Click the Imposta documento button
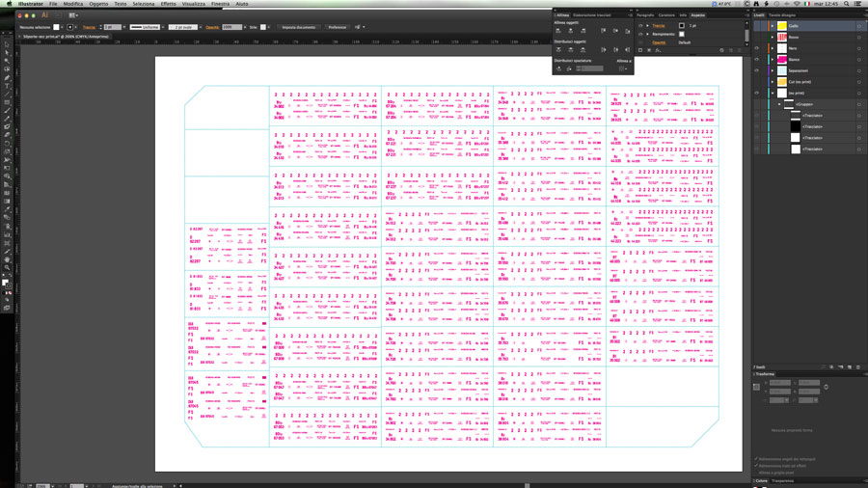This screenshot has height=488, width=868. (302, 27)
